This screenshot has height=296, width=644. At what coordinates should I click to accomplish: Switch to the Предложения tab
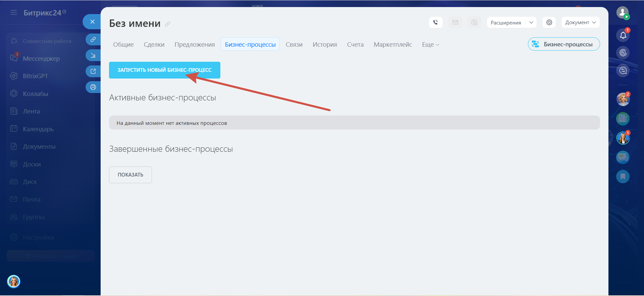195,44
